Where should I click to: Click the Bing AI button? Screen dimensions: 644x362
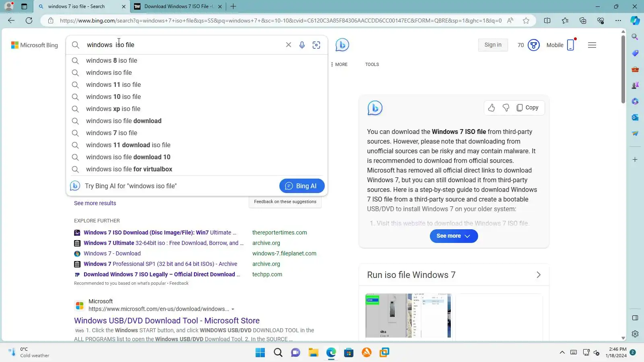pos(302,186)
